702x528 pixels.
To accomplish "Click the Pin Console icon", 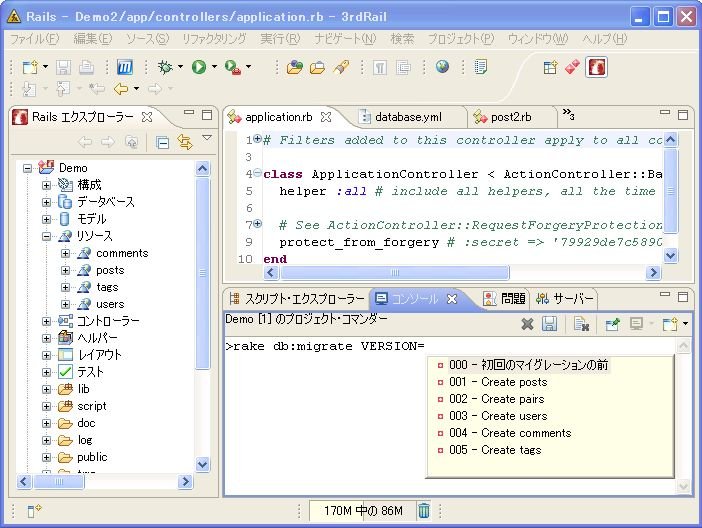I will coord(612,323).
